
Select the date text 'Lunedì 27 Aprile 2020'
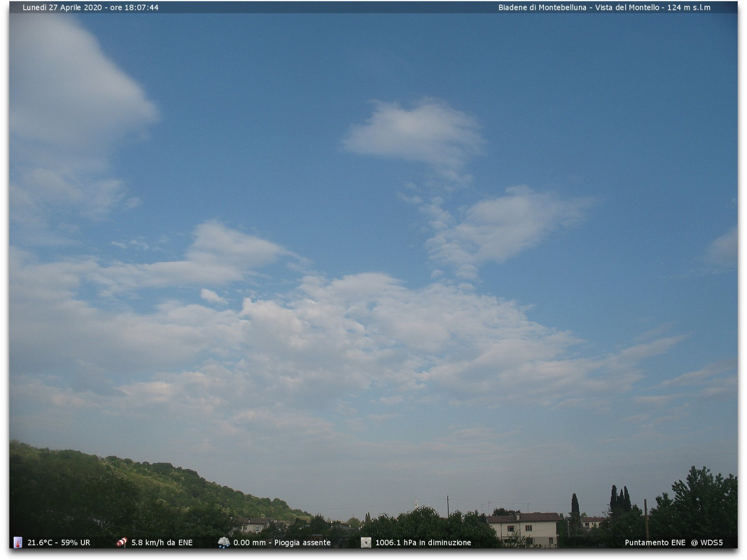pos(62,7)
